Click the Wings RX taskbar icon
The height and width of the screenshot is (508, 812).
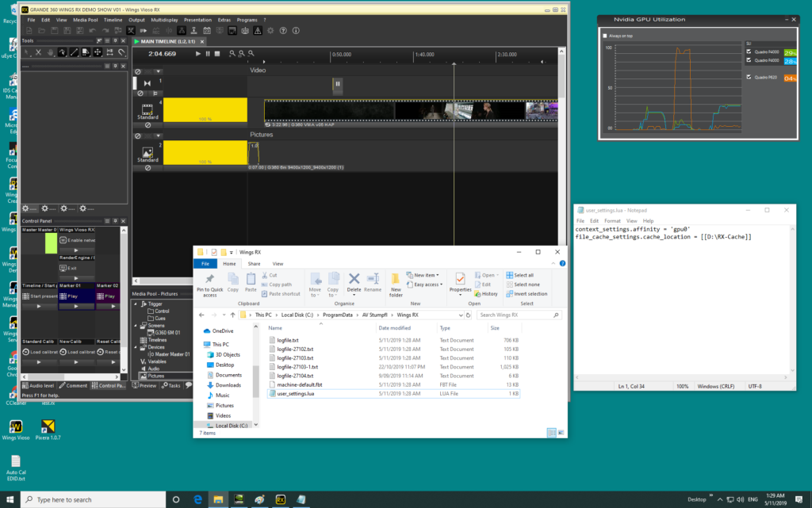coord(280,499)
